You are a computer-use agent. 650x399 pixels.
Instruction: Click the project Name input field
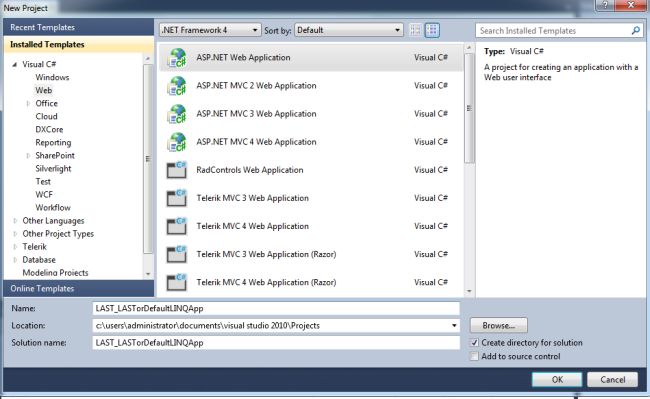point(276,308)
